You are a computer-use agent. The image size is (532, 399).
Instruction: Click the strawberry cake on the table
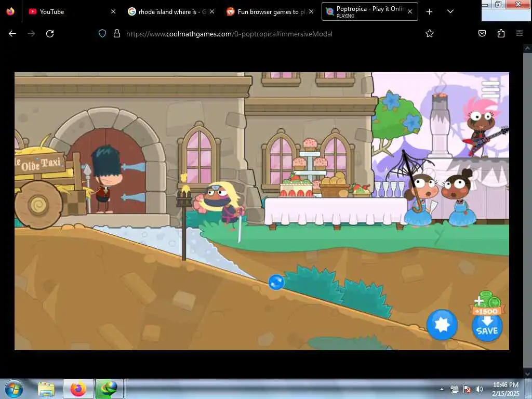(x=296, y=188)
